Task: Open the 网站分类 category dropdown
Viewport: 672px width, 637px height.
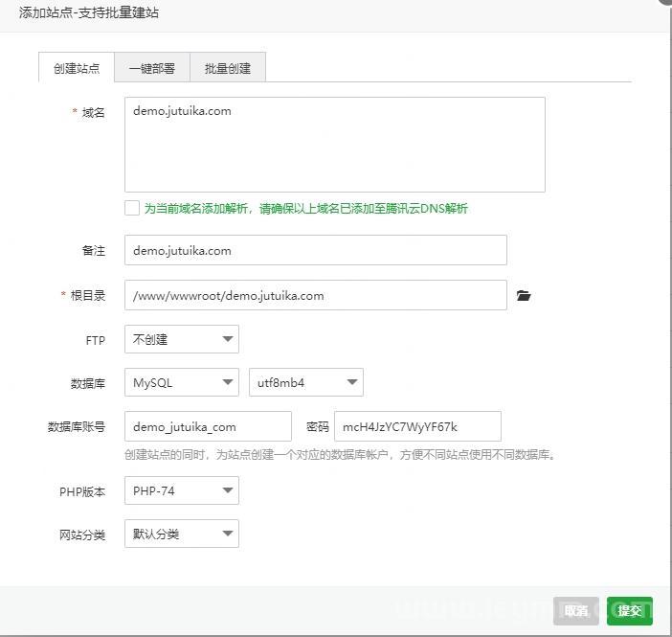Action: (181, 534)
